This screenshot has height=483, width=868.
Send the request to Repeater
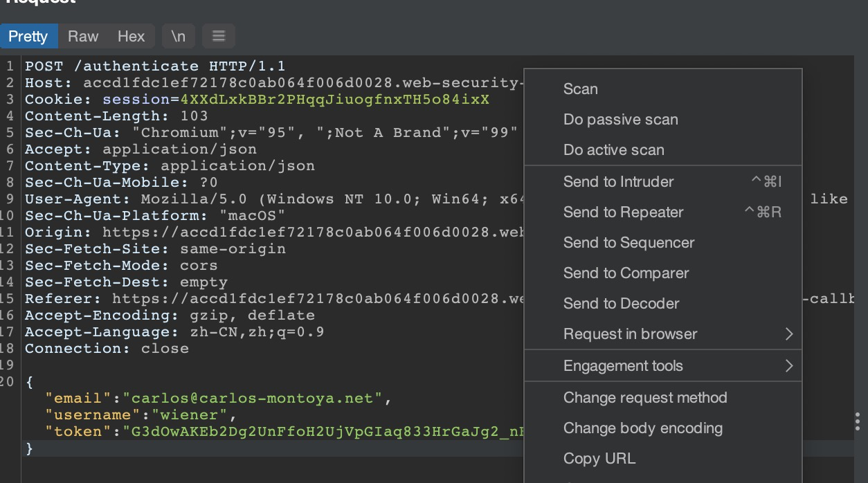pos(623,212)
